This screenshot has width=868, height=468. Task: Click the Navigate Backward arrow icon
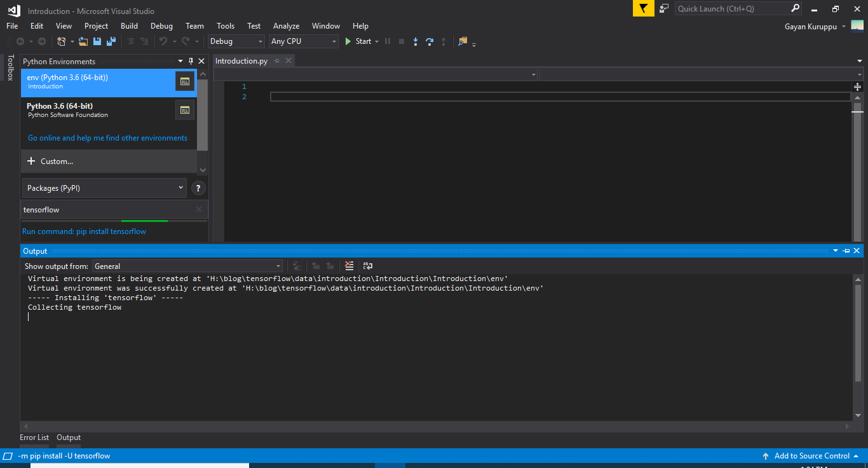[20, 41]
